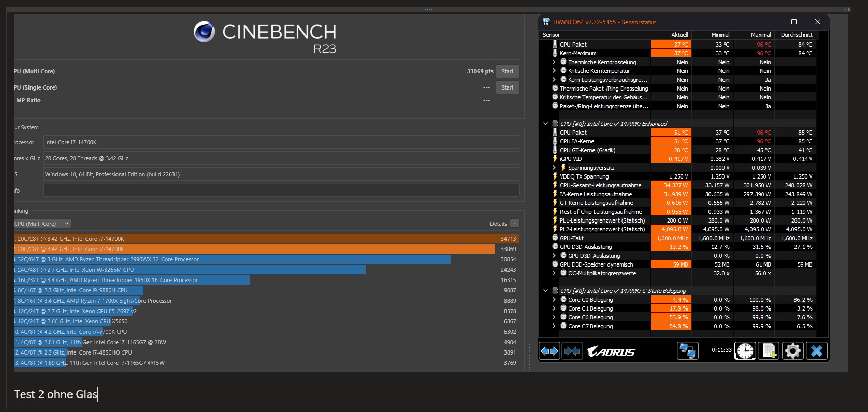Screen dimensions: 868x412
Task: Click circle icon beside GPU D3D-Speicher dynamisch
Action: [x=555, y=264]
